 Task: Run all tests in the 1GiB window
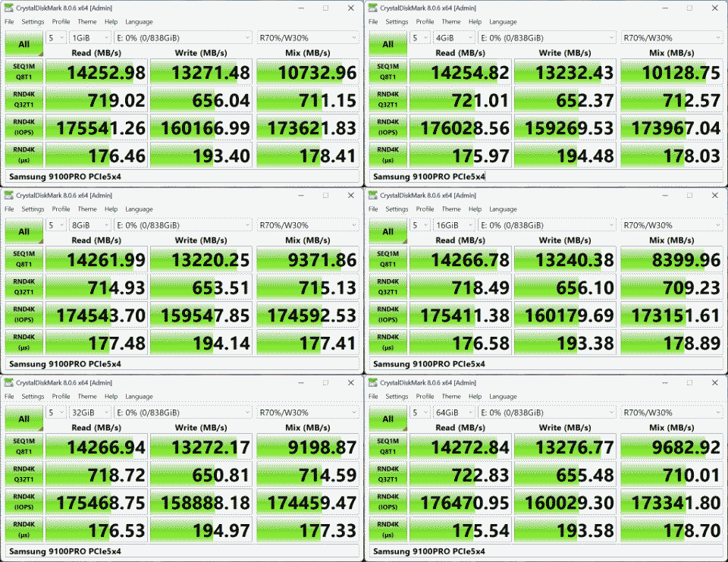click(x=24, y=44)
